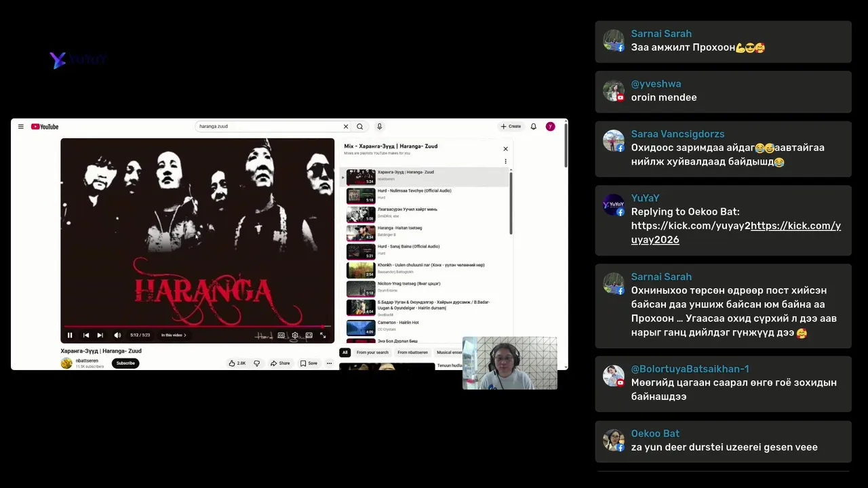Click the search magnifier button

tap(360, 127)
